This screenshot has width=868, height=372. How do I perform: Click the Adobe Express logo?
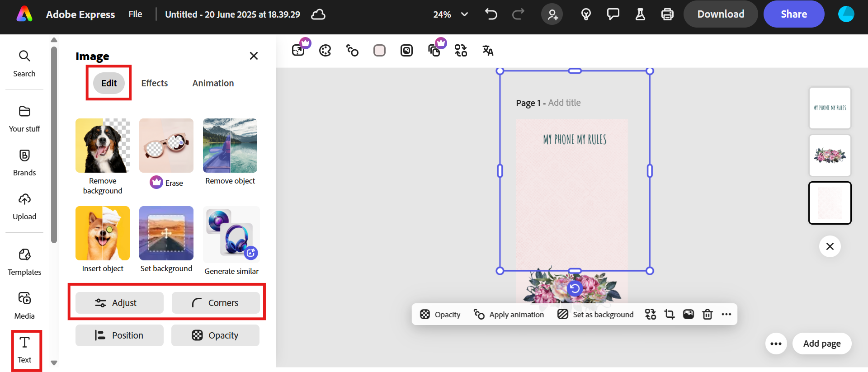coord(24,14)
